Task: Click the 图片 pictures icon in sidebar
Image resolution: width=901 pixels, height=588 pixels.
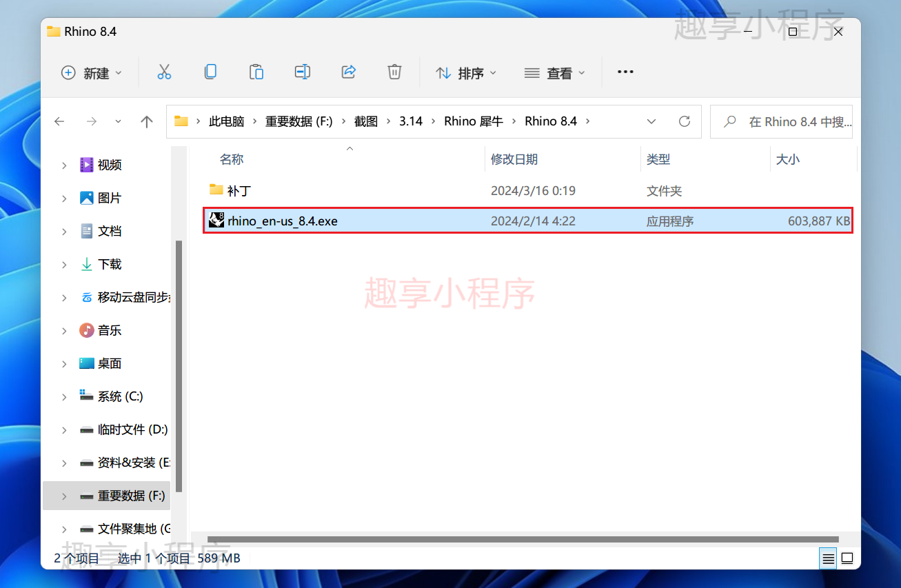Action: 86,198
